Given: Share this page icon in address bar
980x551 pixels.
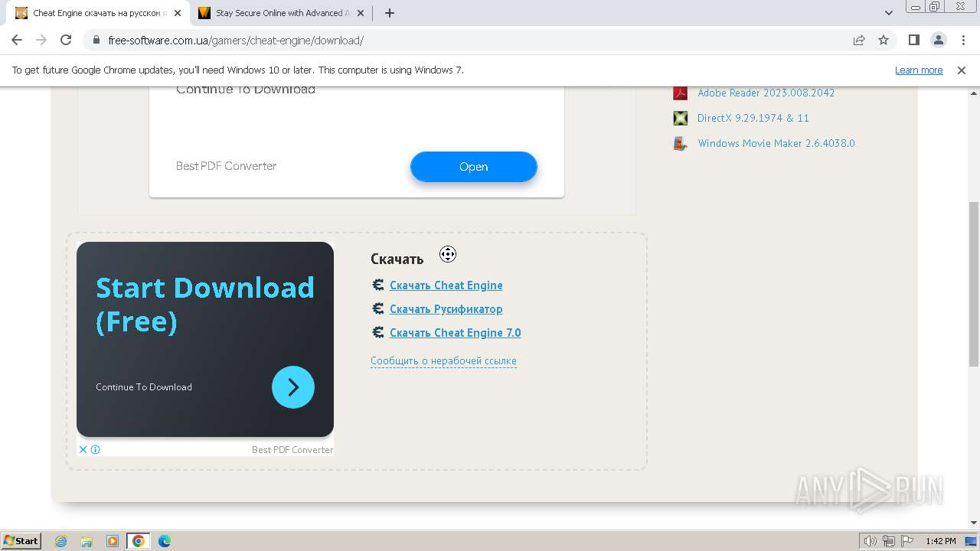Looking at the screenshot, I should tap(859, 40).
